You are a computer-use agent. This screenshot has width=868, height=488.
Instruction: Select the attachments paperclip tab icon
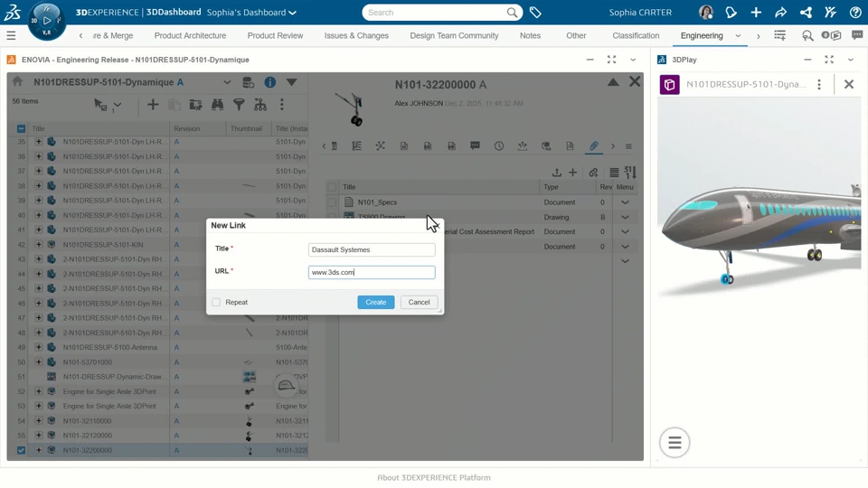593,146
